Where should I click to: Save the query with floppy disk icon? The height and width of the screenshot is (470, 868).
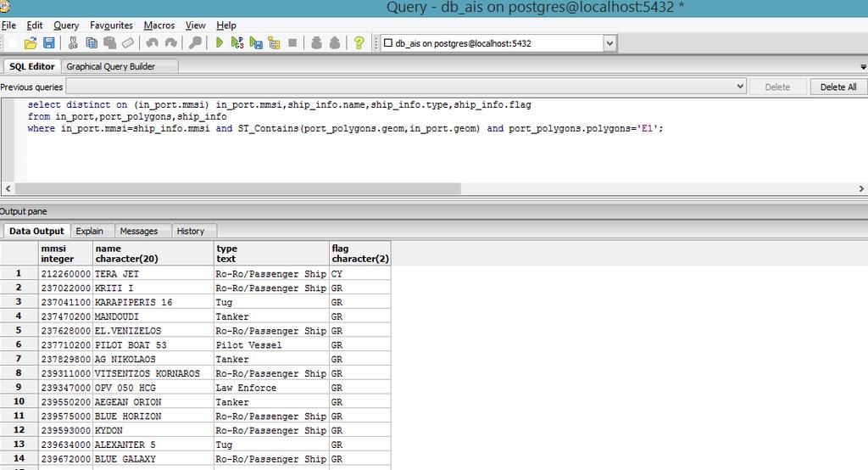(48, 42)
